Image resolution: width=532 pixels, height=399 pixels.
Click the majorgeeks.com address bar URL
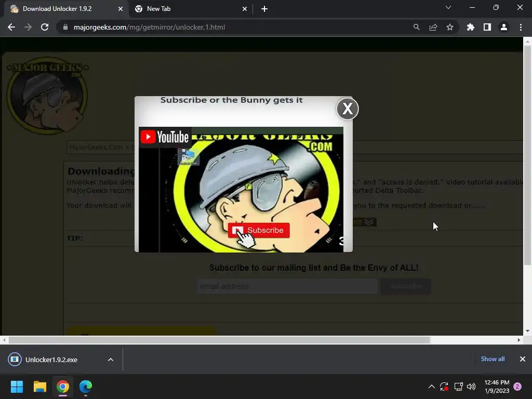point(149,27)
